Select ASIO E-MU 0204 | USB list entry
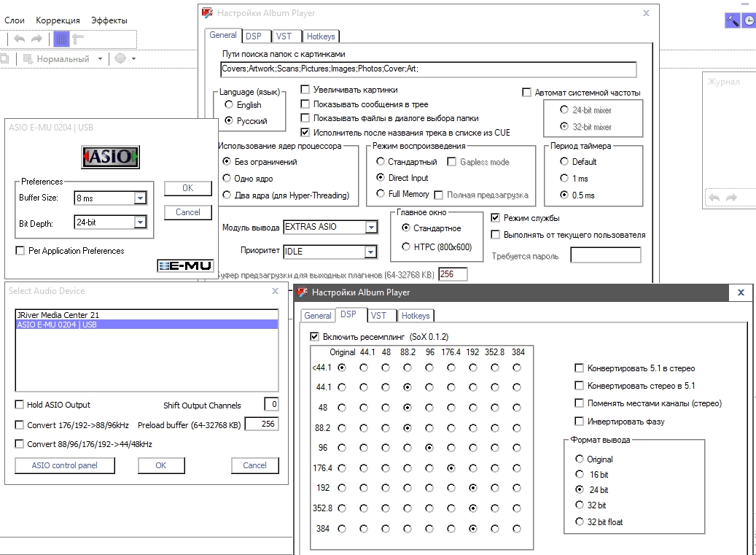Image resolution: width=756 pixels, height=555 pixels. (147, 325)
